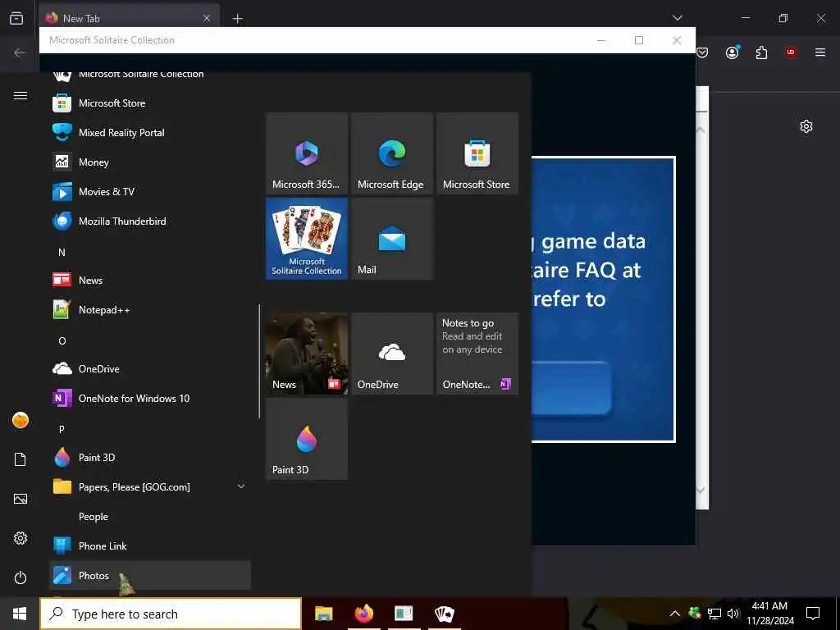Open File Explorer from the taskbar
This screenshot has width=840, height=630.
coord(323,614)
